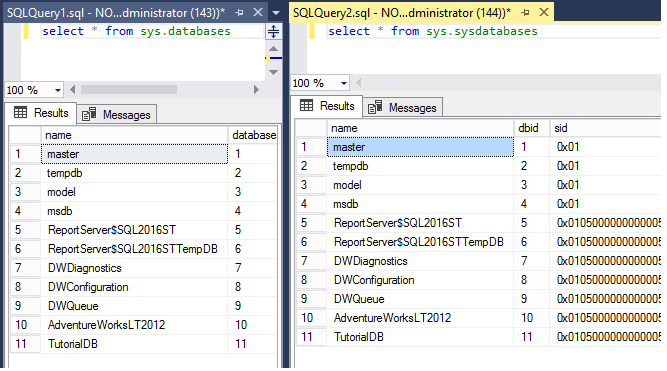
Task: Select the DWDiagnostics cell in left results
Action: (134, 268)
